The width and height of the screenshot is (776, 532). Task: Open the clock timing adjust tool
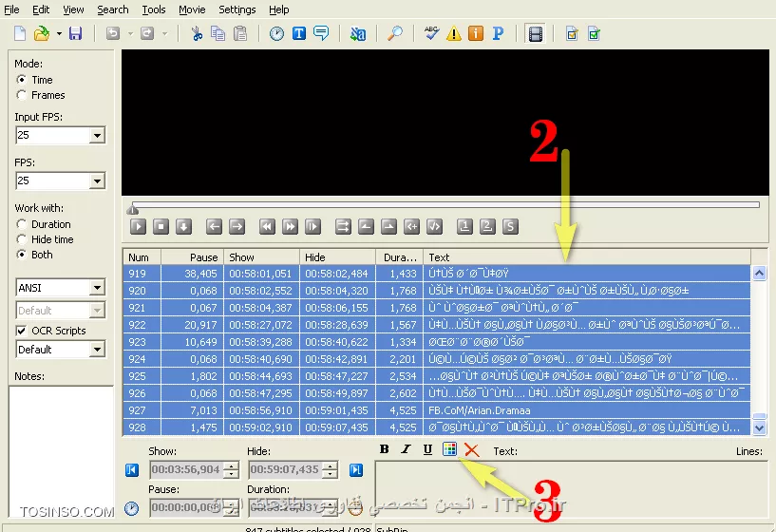click(276, 33)
